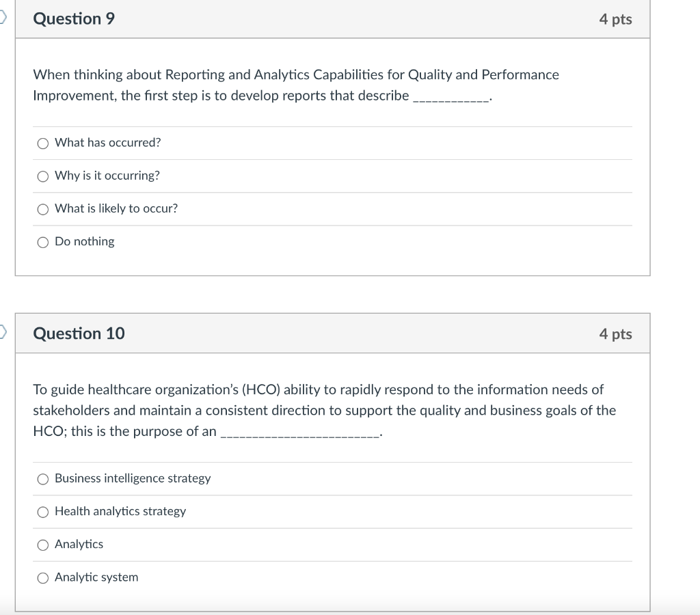
Task: Select the "Analytic system" radio button
Action: [x=42, y=577]
